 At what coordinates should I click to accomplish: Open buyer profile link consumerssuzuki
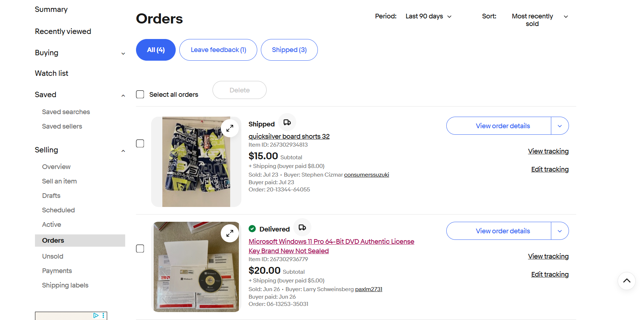pyautogui.click(x=367, y=175)
